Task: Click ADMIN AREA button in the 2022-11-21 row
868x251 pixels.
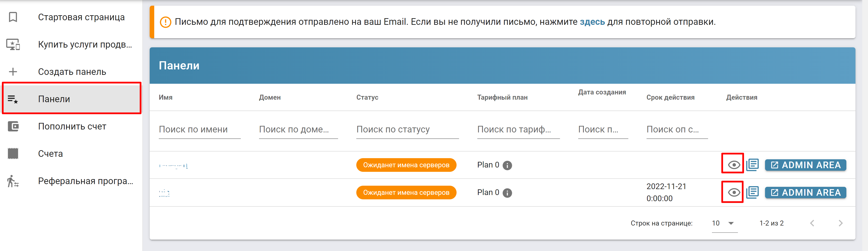Action: coord(805,193)
